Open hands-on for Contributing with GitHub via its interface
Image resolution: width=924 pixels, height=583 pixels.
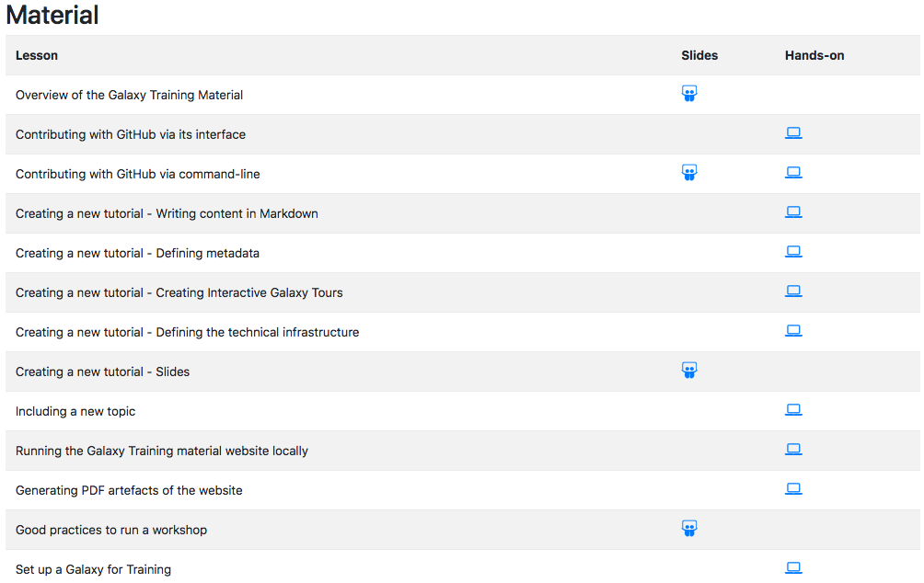pyautogui.click(x=793, y=133)
